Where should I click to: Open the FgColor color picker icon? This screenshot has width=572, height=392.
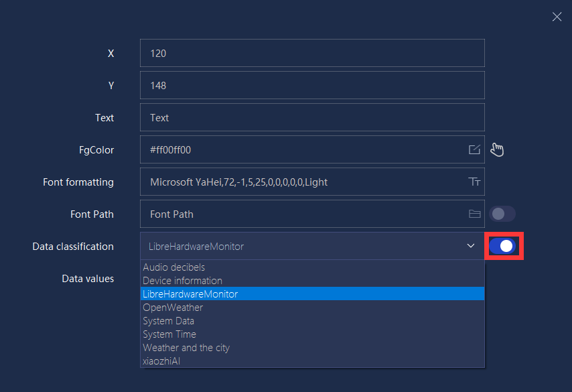474,149
